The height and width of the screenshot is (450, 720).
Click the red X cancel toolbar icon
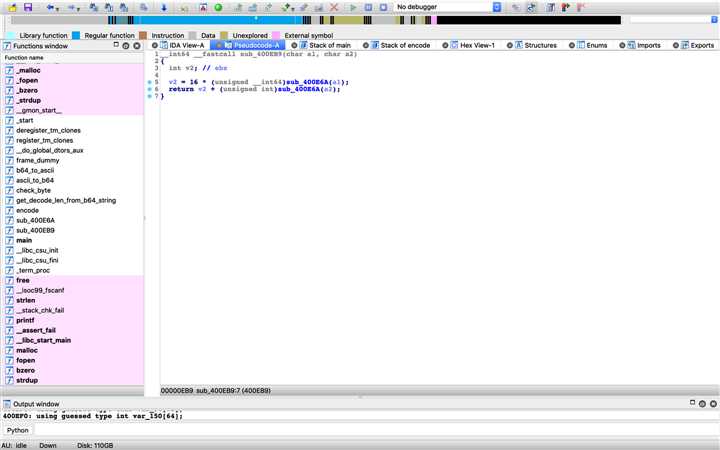click(334, 7)
